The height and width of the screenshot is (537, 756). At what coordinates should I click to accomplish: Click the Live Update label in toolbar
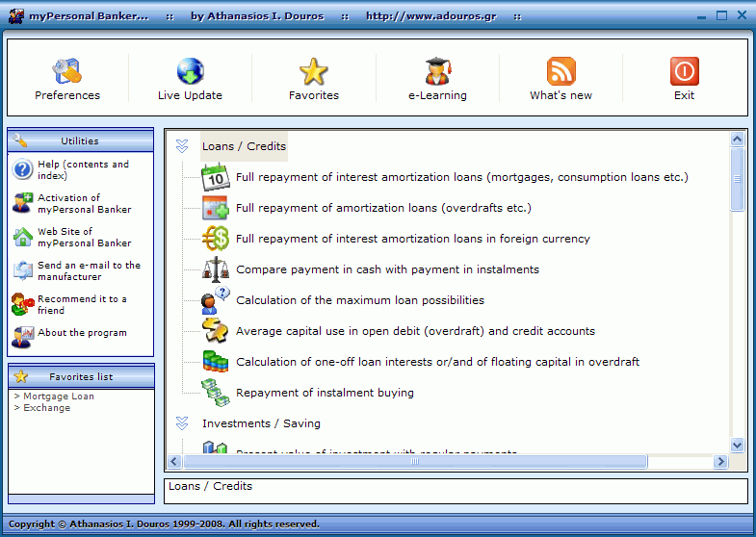[x=190, y=95]
